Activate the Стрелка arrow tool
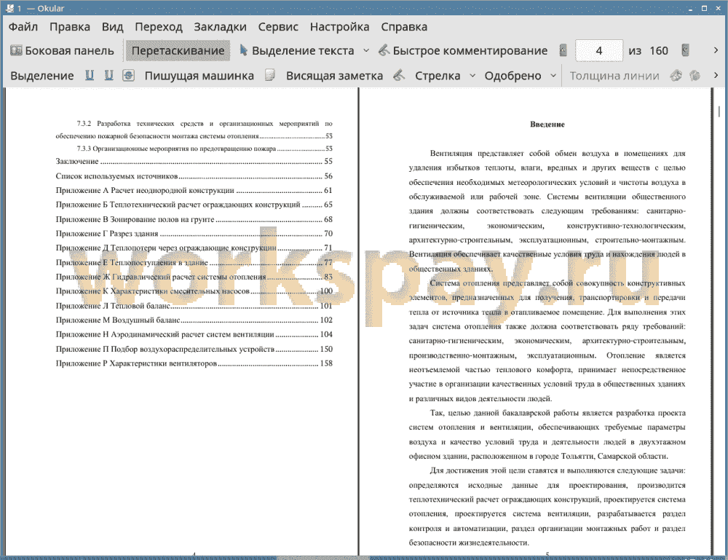This screenshot has height=560, width=728. (438, 76)
